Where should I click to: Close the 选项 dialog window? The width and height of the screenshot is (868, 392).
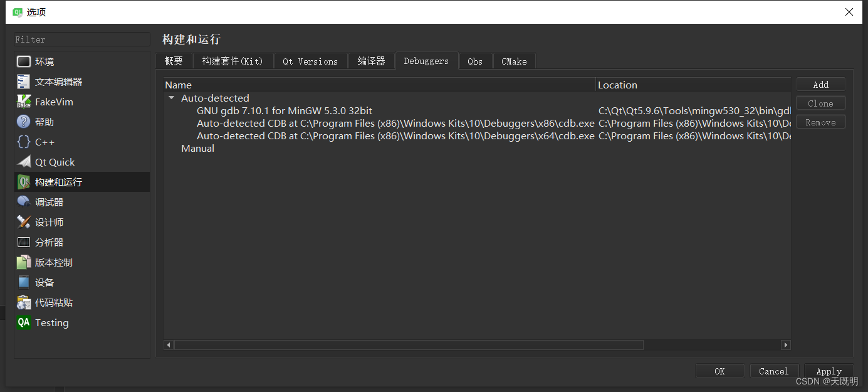click(849, 12)
